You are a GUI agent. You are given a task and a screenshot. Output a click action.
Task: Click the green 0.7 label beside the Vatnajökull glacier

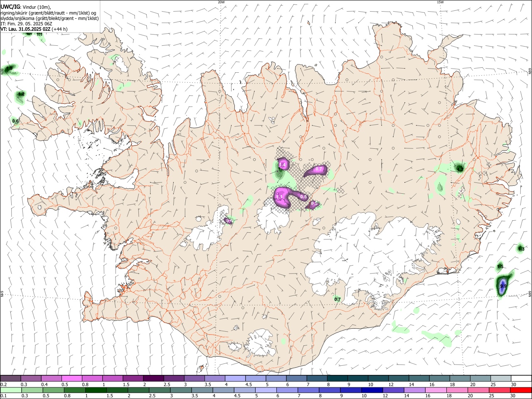(337, 299)
